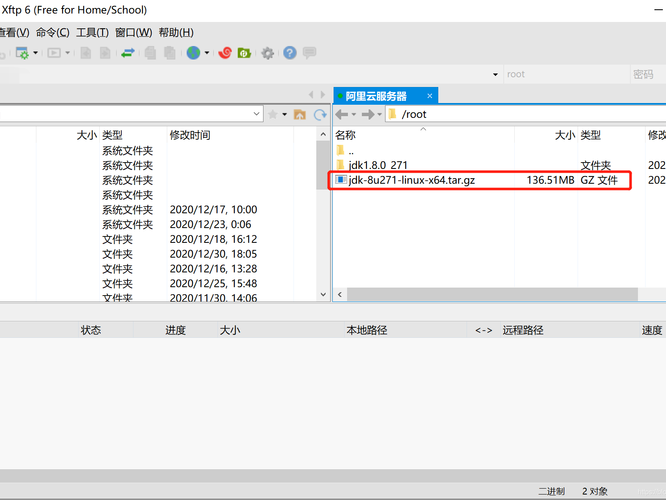Open the session properties window icon

click(x=22, y=53)
